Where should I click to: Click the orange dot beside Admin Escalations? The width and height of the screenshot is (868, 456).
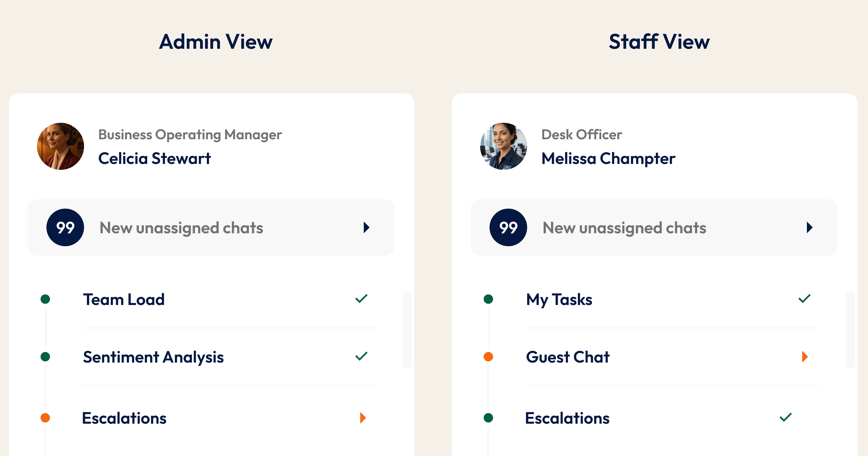click(x=45, y=418)
